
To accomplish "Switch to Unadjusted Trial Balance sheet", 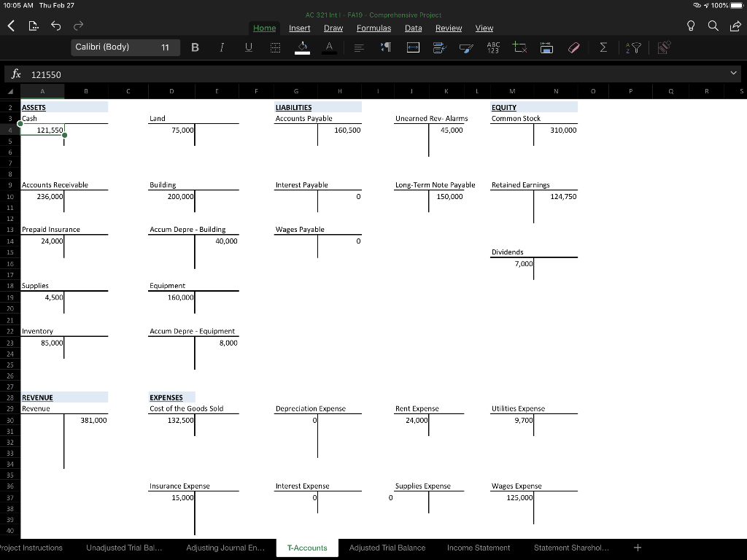I will (x=124, y=548).
